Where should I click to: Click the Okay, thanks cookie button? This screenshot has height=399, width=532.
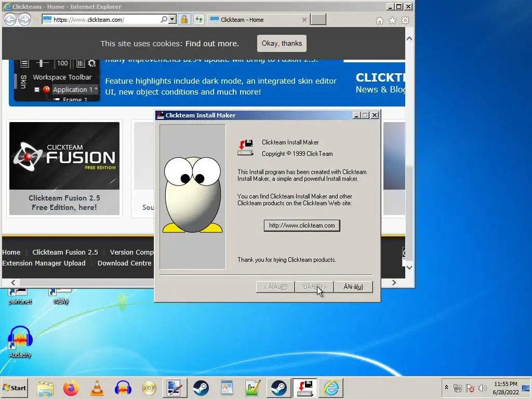[282, 44]
